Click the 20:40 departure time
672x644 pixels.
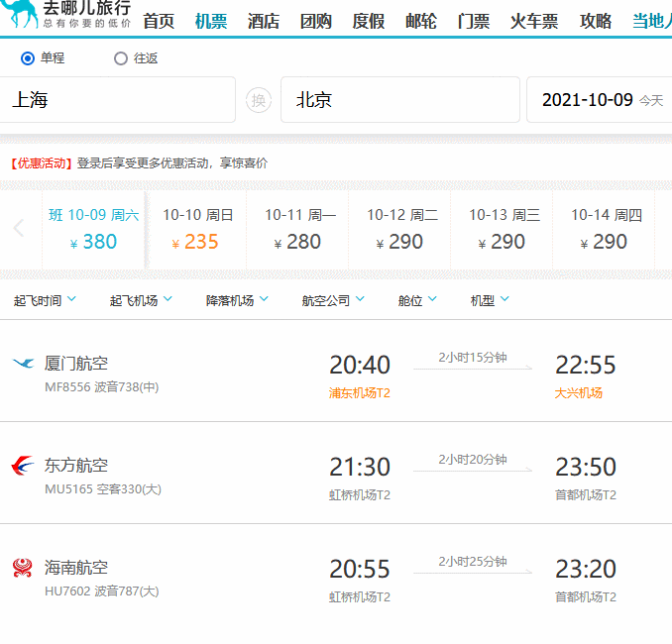pyautogui.click(x=360, y=365)
